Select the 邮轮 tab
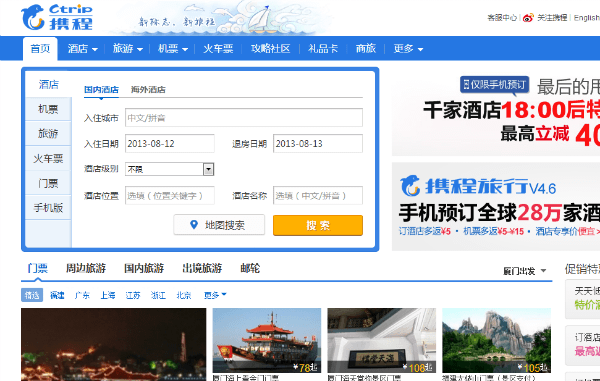 point(250,268)
